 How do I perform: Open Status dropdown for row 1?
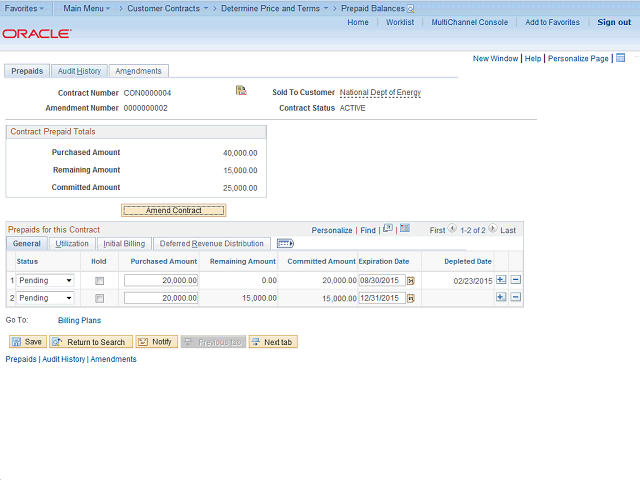point(45,280)
